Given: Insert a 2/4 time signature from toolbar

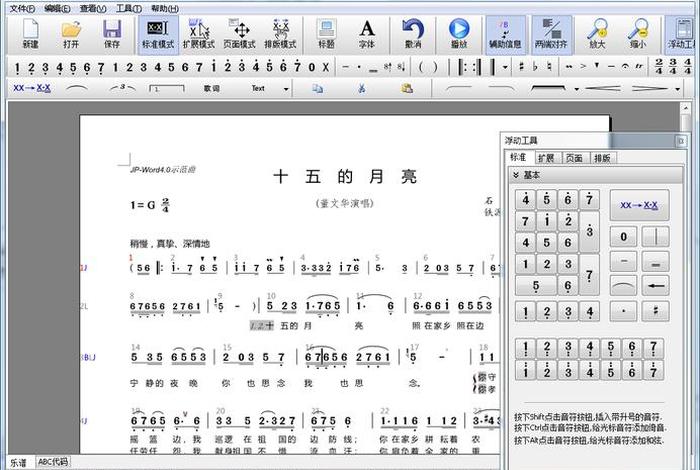Looking at the screenshot, I should (659, 67).
